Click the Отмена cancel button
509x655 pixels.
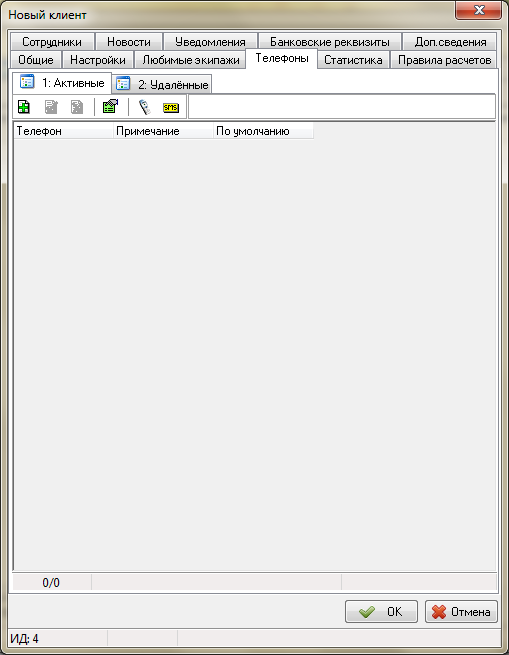(x=461, y=612)
